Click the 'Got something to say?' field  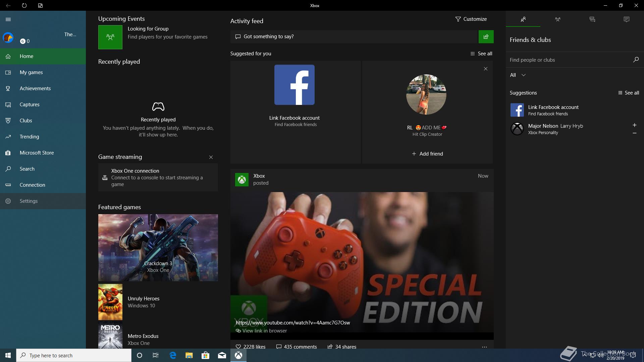[x=354, y=37]
